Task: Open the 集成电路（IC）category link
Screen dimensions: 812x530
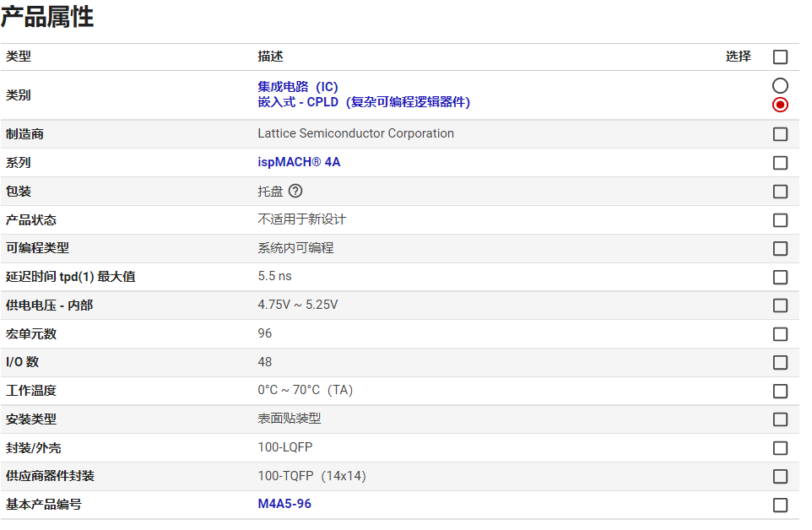Action: pyautogui.click(x=297, y=87)
